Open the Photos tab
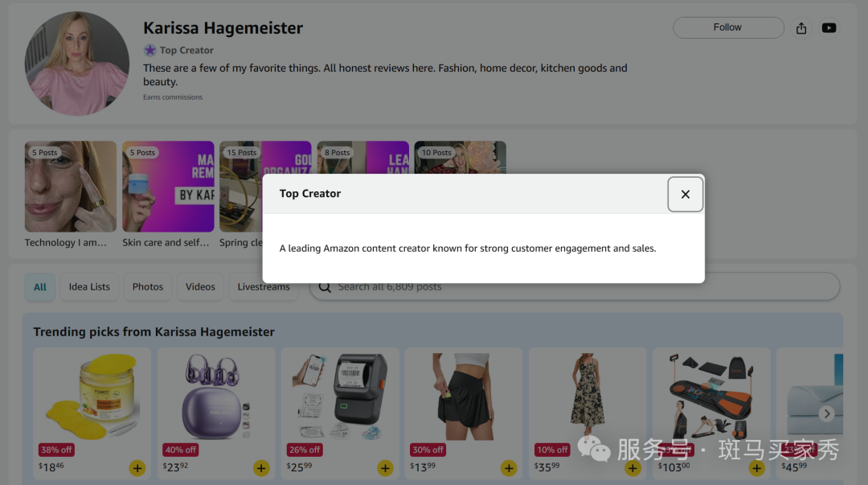This screenshot has height=485, width=868. (148, 286)
